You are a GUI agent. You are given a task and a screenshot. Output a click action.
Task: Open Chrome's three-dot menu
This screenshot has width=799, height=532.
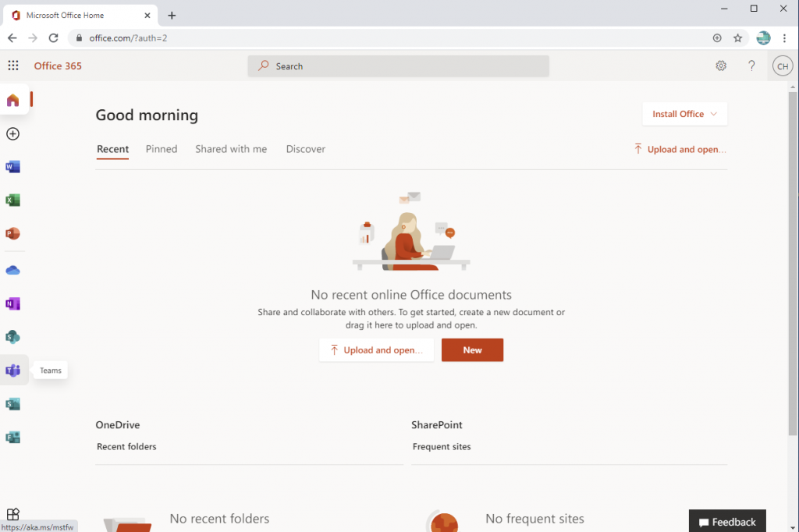coord(784,38)
